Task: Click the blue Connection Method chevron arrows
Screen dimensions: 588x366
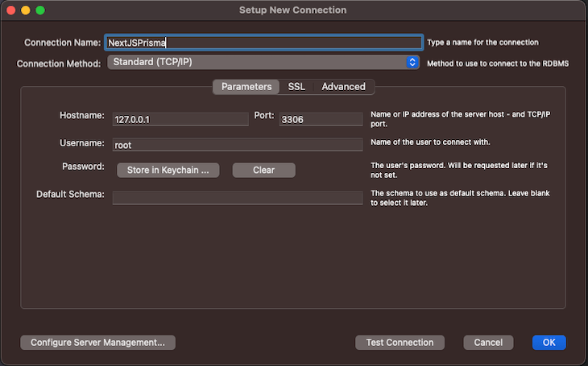Action: coord(412,62)
